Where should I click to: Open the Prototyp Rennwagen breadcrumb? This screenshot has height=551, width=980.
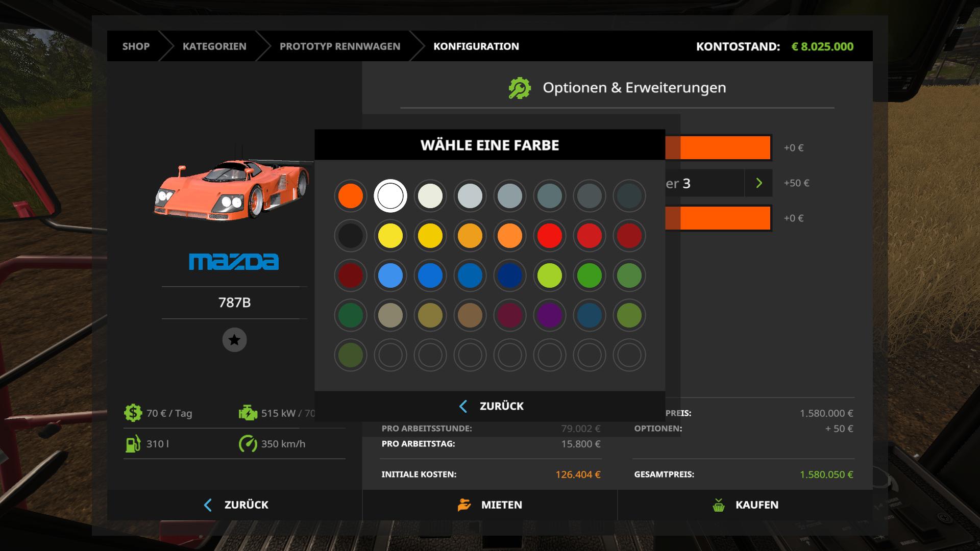[340, 46]
